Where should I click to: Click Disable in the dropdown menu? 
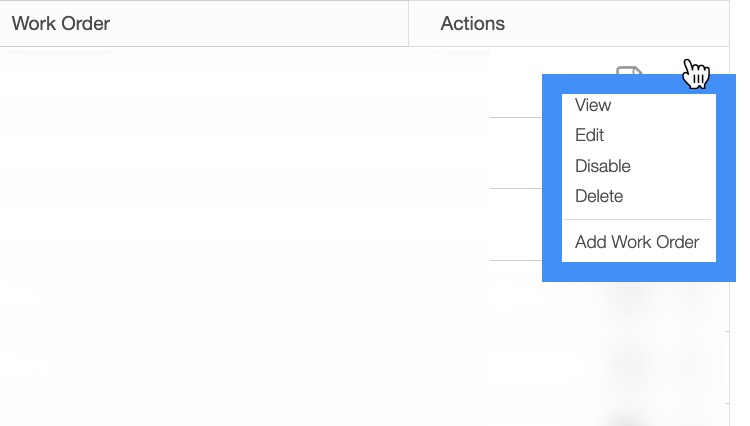(x=603, y=166)
